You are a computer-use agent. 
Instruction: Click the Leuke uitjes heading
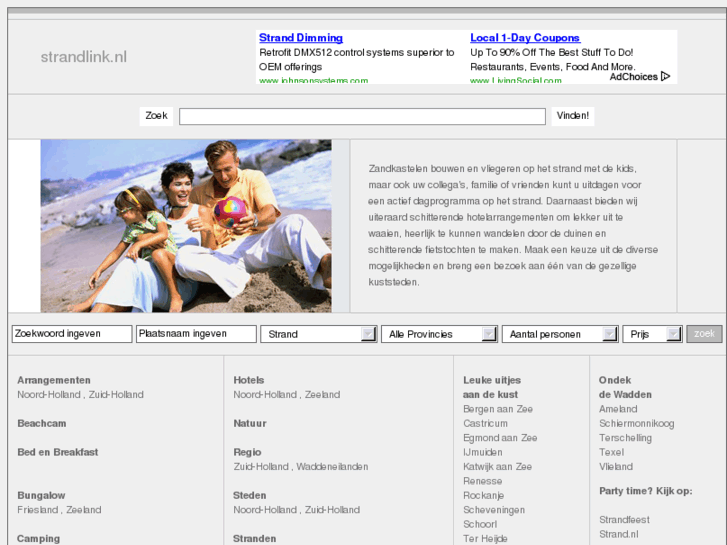492,387
